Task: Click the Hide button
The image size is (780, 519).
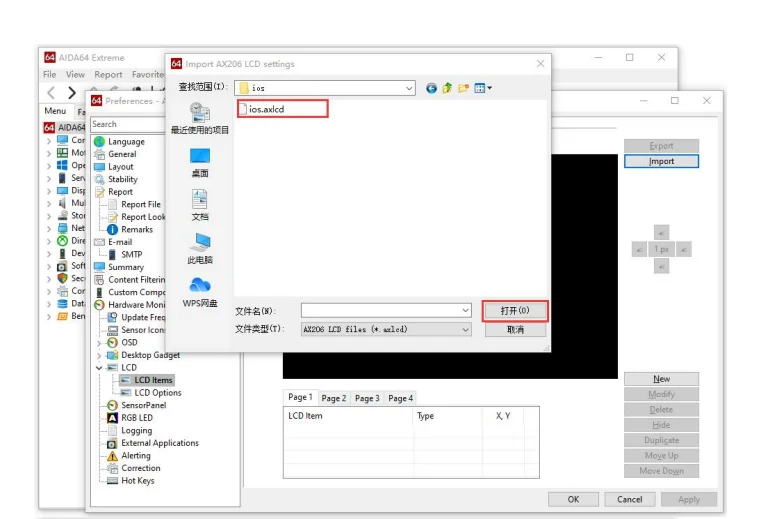Action: tap(661, 425)
